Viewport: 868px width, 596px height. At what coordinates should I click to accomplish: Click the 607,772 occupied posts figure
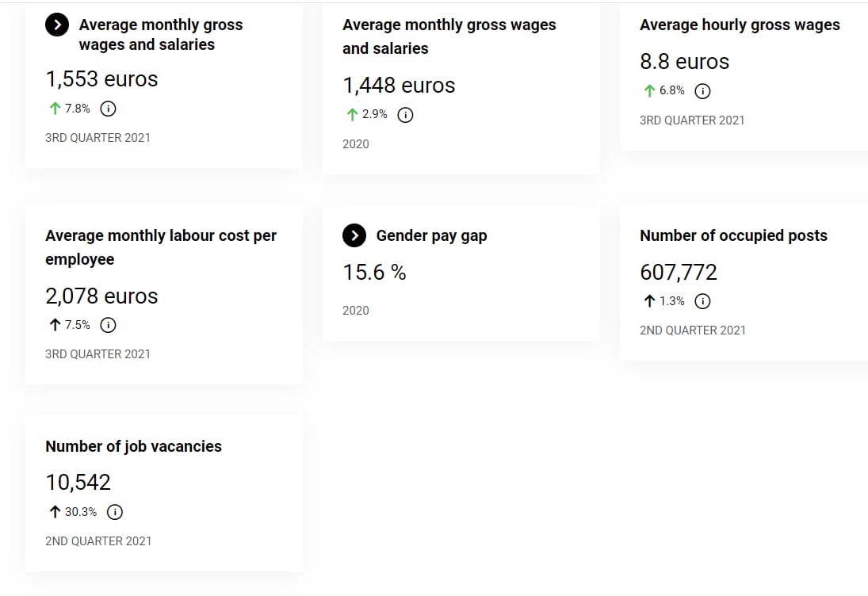(x=679, y=273)
